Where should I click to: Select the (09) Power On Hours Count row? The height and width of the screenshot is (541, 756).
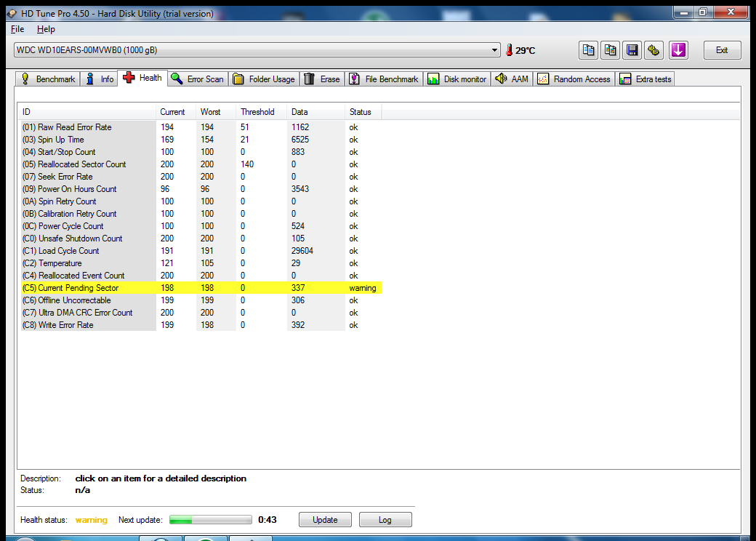pos(201,189)
